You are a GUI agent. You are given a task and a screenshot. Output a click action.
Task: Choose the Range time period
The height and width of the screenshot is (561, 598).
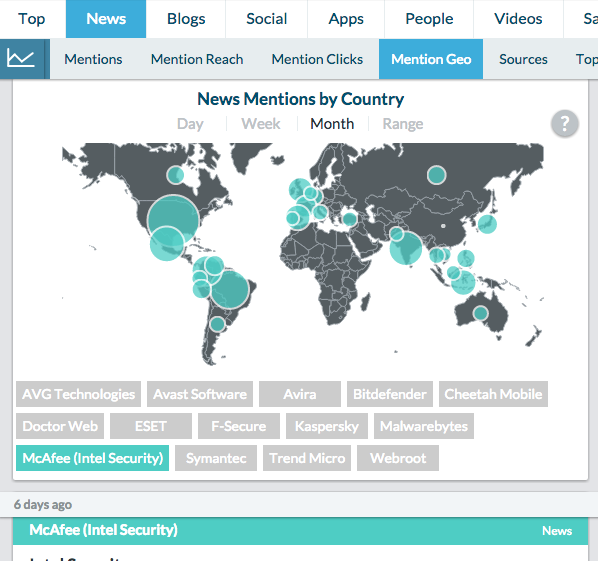coord(403,124)
